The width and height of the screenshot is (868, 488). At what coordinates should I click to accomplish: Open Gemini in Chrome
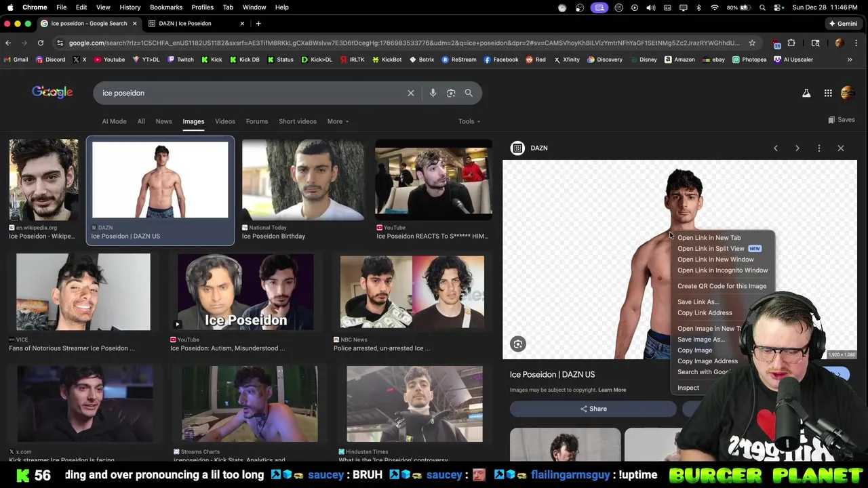tap(843, 23)
